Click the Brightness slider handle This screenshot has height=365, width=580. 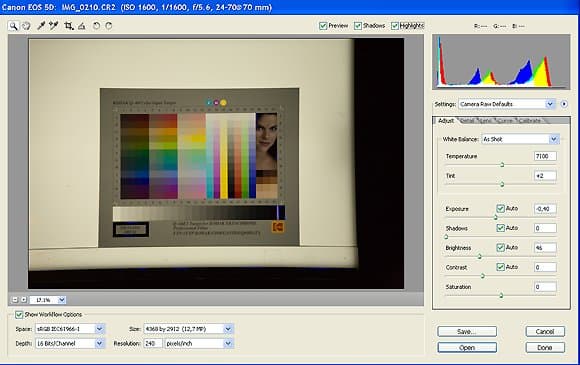480,256
